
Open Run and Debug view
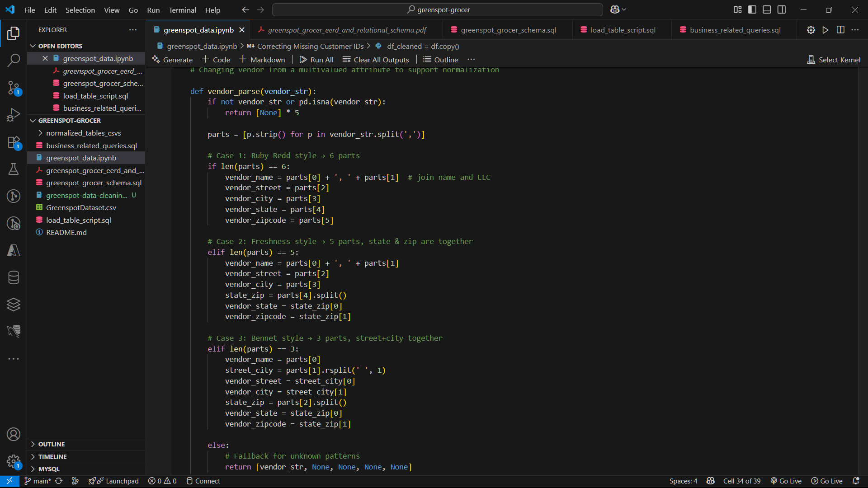[14, 115]
